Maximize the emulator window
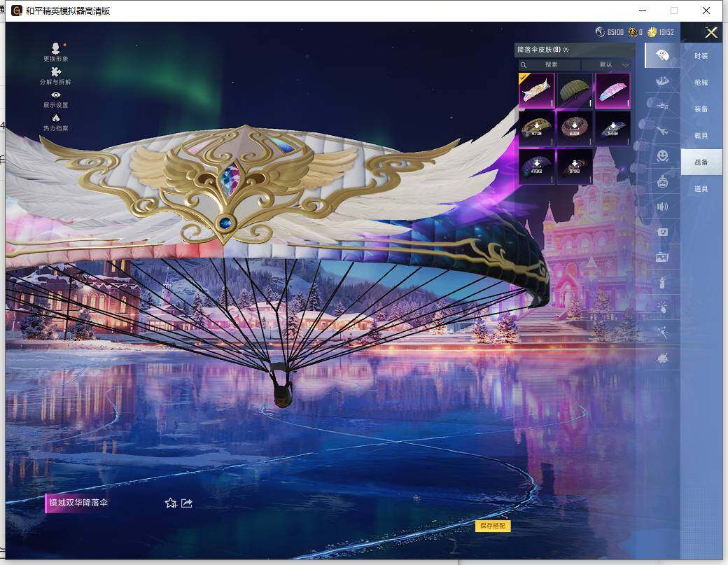The width and height of the screenshot is (728, 565). (x=673, y=11)
